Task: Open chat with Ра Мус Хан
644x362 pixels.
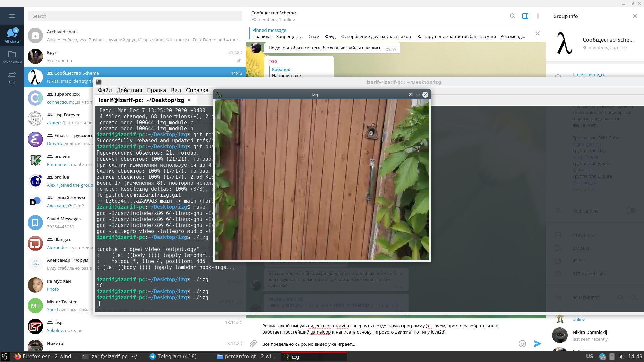Action: click(x=59, y=285)
